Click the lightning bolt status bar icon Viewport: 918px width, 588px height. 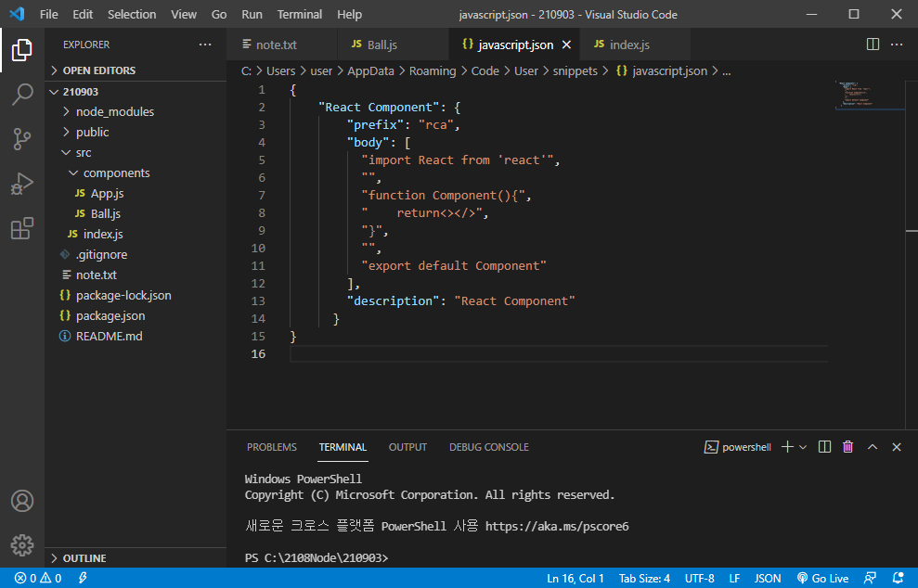tap(83, 578)
